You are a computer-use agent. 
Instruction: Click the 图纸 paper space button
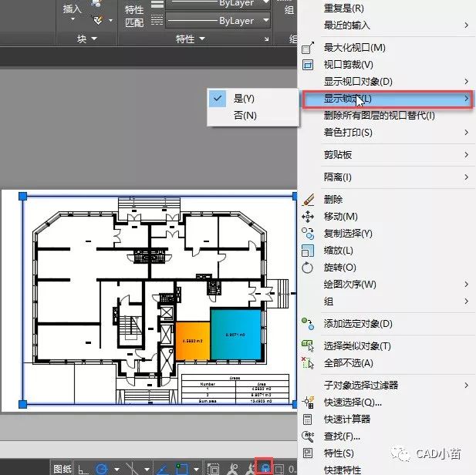coord(62,468)
